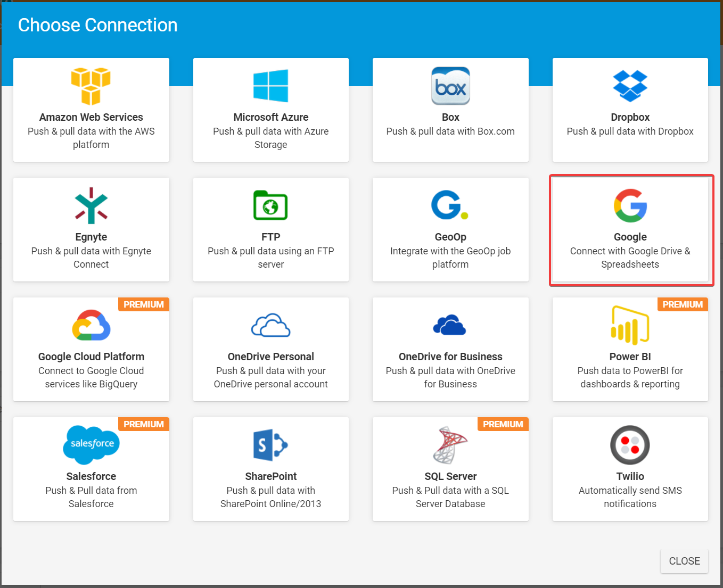
Task: Click 'Push & Pull data with a SQL Server Database'
Action: pyautogui.click(x=450, y=497)
